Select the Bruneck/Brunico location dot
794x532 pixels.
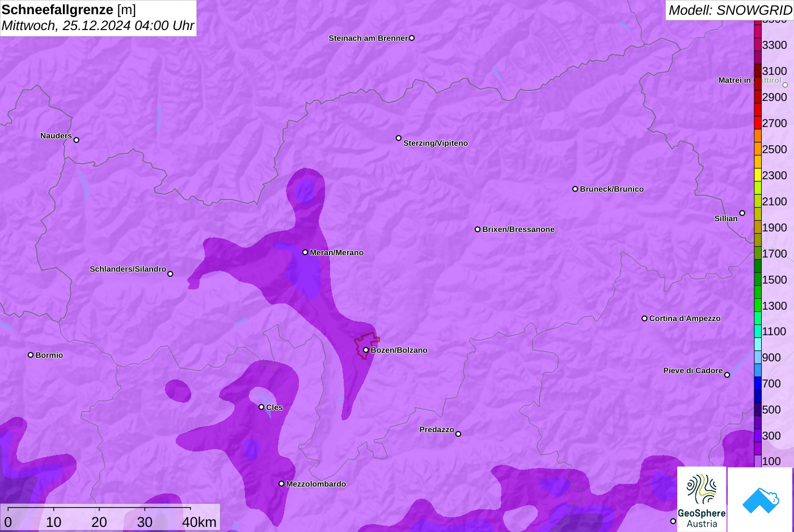[x=575, y=189]
